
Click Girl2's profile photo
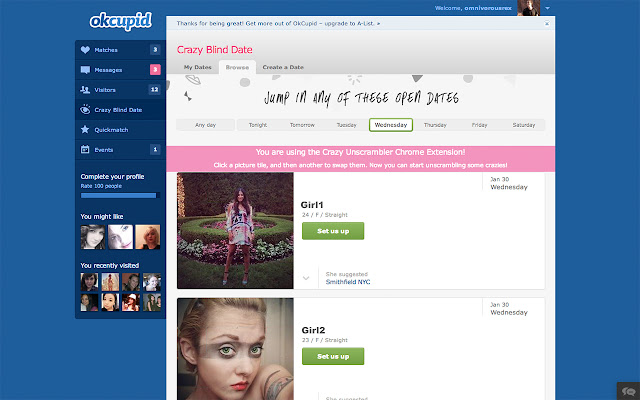(x=235, y=349)
